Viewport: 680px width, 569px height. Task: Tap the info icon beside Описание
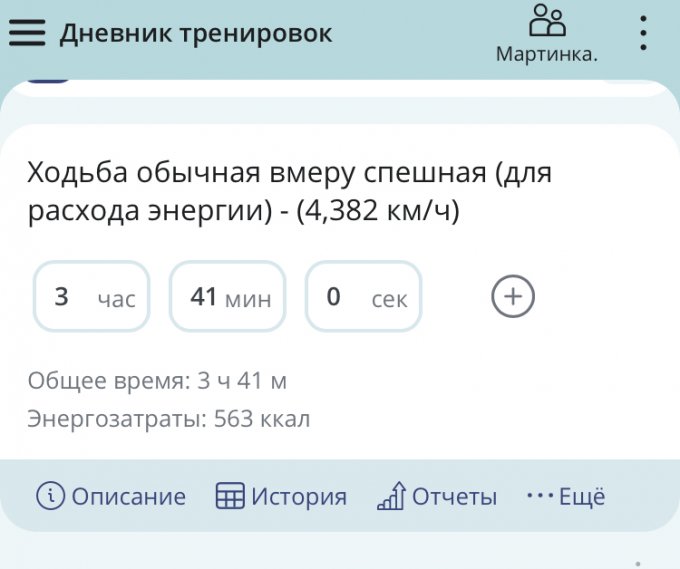[x=49, y=496]
